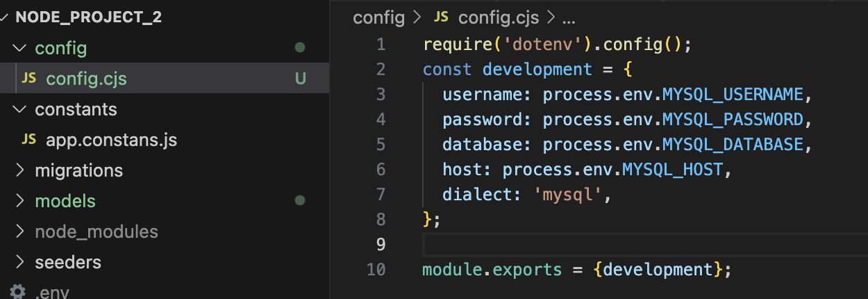Open app.constans.js file
Image resolution: width=868 pixels, height=299 pixels.
112,140
